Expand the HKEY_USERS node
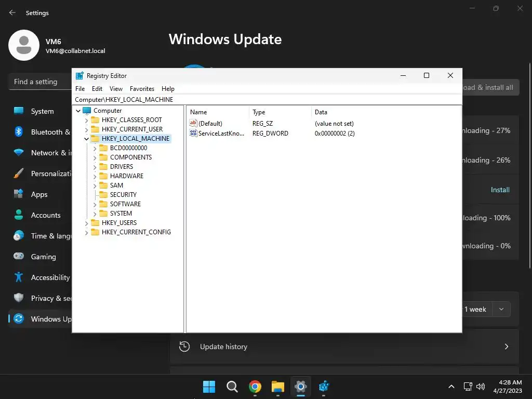The width and height of the screenshot is (532, 399). [x=87, y=223]
